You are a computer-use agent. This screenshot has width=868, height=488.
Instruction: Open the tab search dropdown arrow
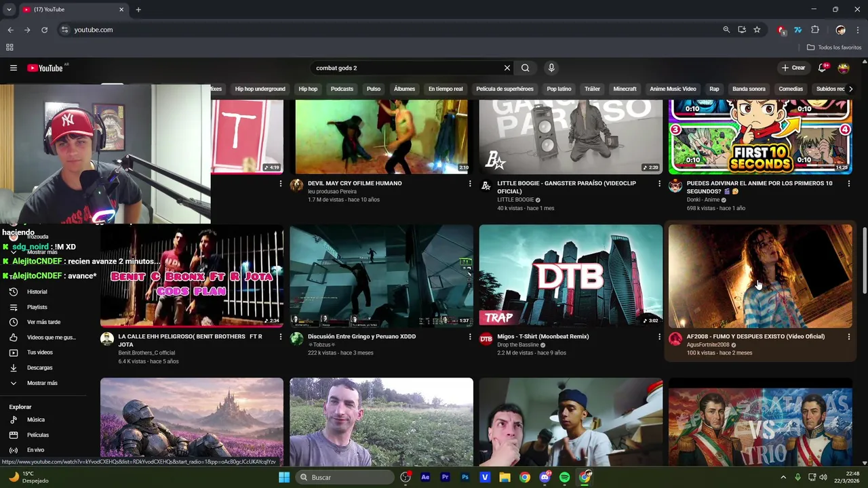click(9, 9)
